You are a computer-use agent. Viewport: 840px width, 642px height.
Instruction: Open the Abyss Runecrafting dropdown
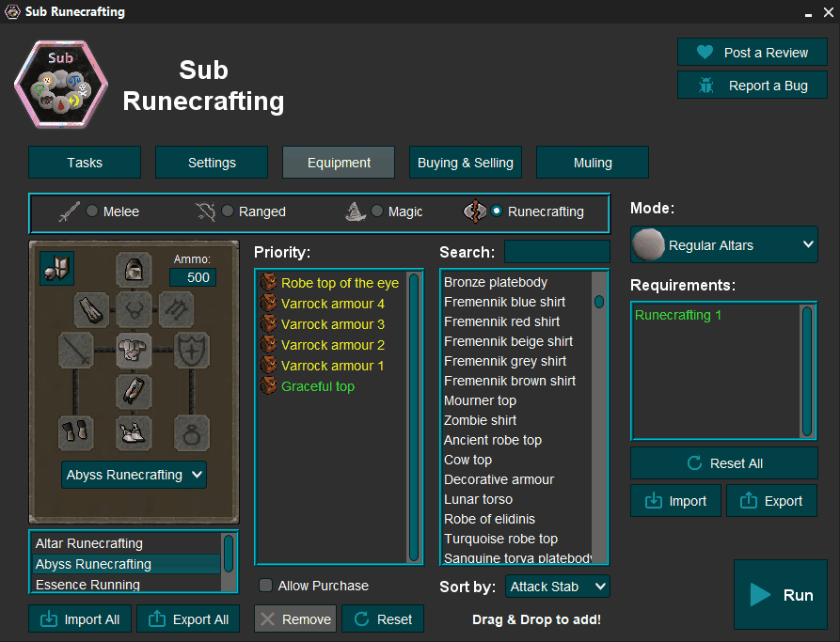(134, 475)
